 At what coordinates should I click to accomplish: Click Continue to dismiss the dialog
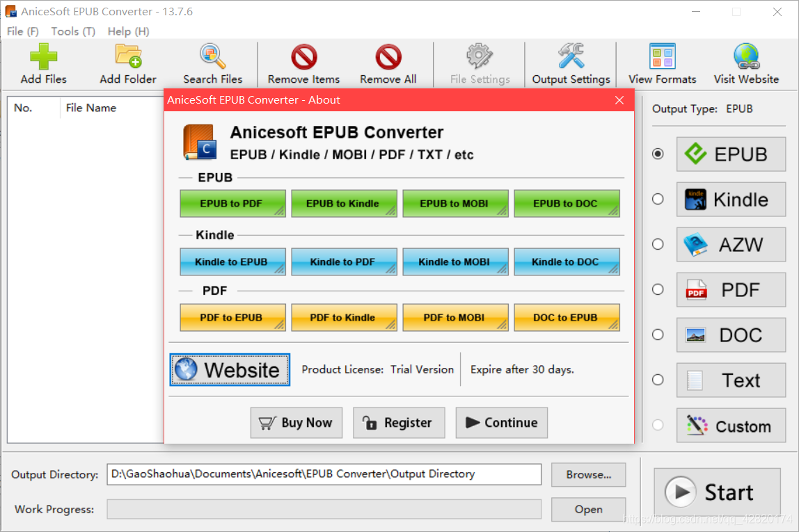pos(501,423)
